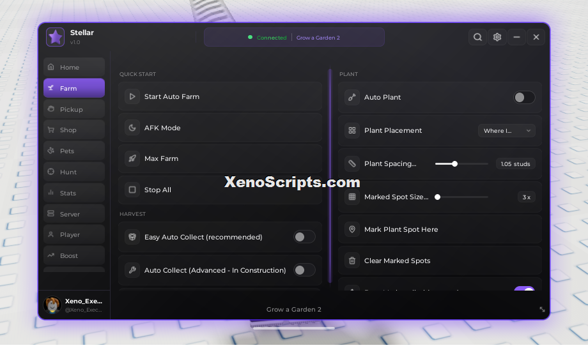Click the trash icon for Clear Marked Spots
The height and width of the screenshot is (364, 588).
(x=352, y=261)
